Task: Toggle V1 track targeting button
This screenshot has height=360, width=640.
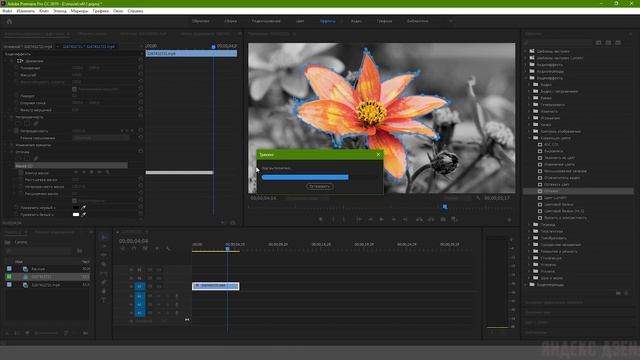Action: coord(140,287)
